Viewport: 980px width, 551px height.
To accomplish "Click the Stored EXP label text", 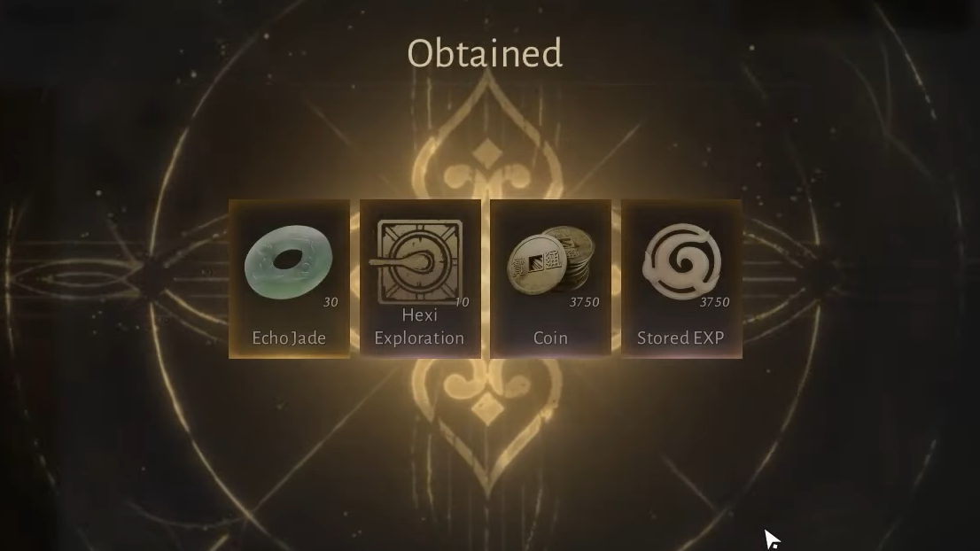I will point(681,338).
